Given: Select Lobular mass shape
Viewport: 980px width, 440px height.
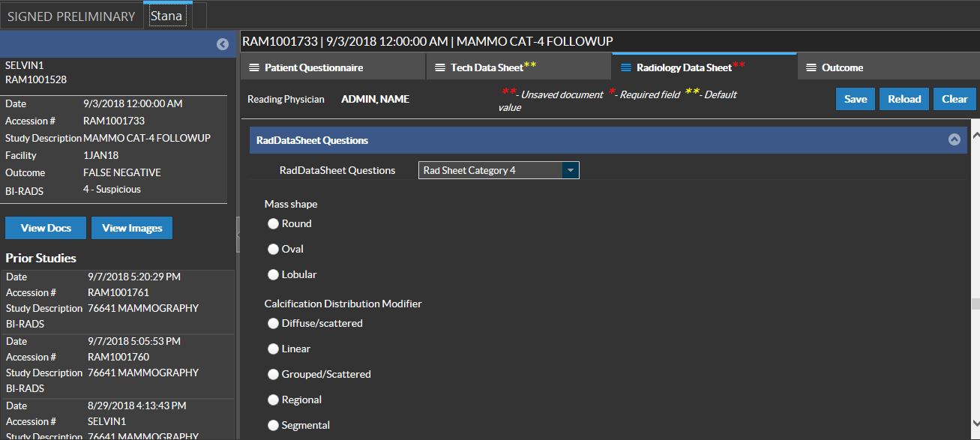Looking at the screenshot, I should (274, 275).
